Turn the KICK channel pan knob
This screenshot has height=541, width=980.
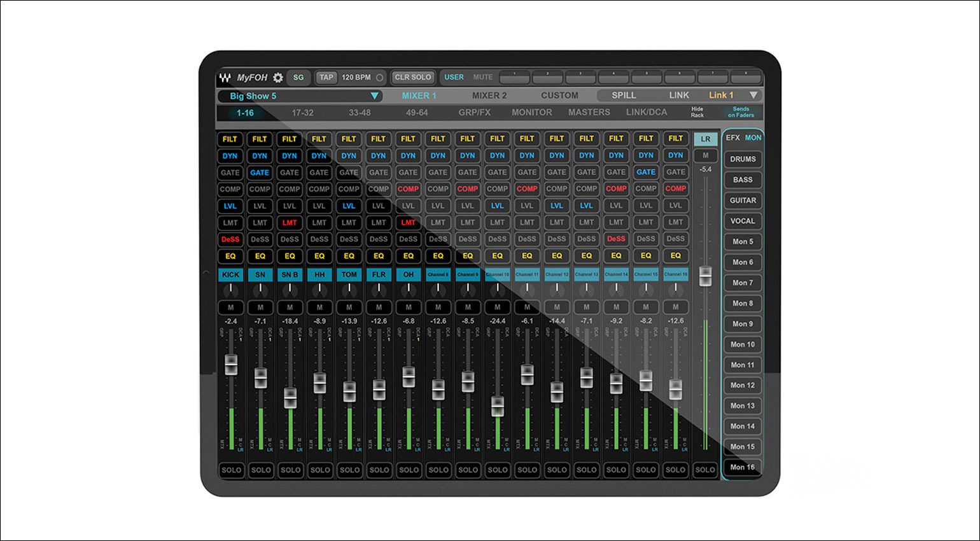[x=230, y=290]
